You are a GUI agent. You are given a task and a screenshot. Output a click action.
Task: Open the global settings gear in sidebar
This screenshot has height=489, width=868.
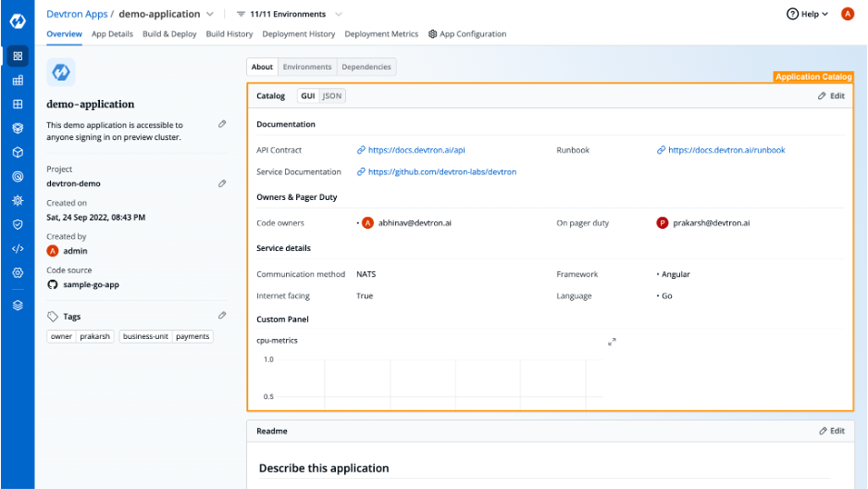18,272
